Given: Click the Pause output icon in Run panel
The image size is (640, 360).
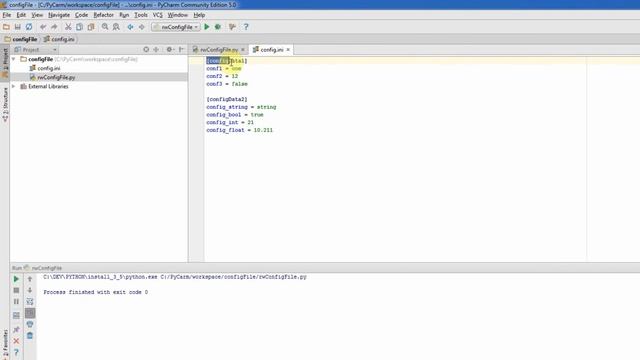Looking at the screenshot, I should (x=16, y=302).
